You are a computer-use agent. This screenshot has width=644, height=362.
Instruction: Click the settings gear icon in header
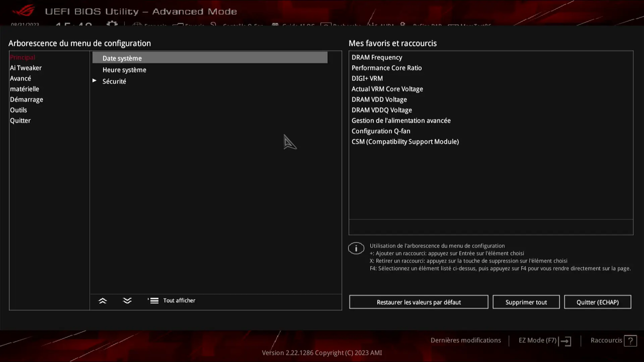(x=112, y=23)
